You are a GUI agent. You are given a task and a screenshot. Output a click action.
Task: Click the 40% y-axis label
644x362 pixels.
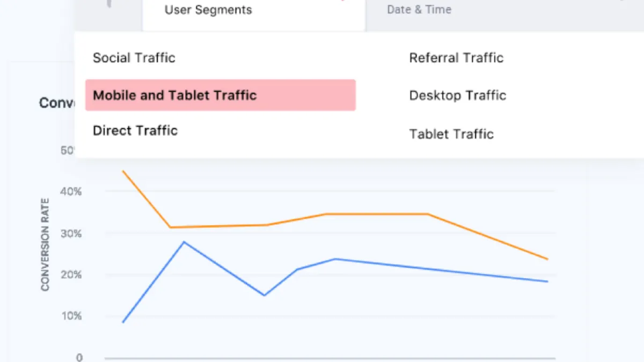[71, 191]
